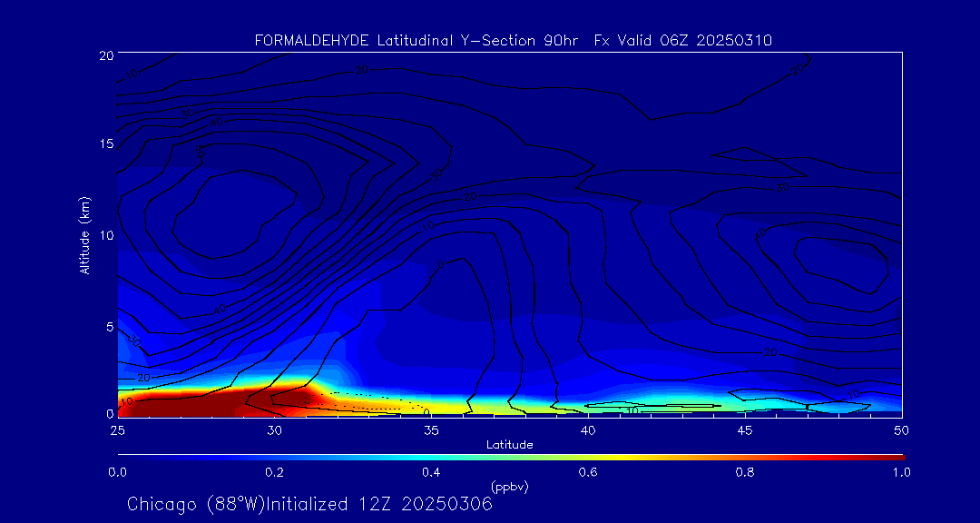Viewport: 980px width, 523px height.
Task: Pick the 0.4 color scale label
Action: (431, 472)
